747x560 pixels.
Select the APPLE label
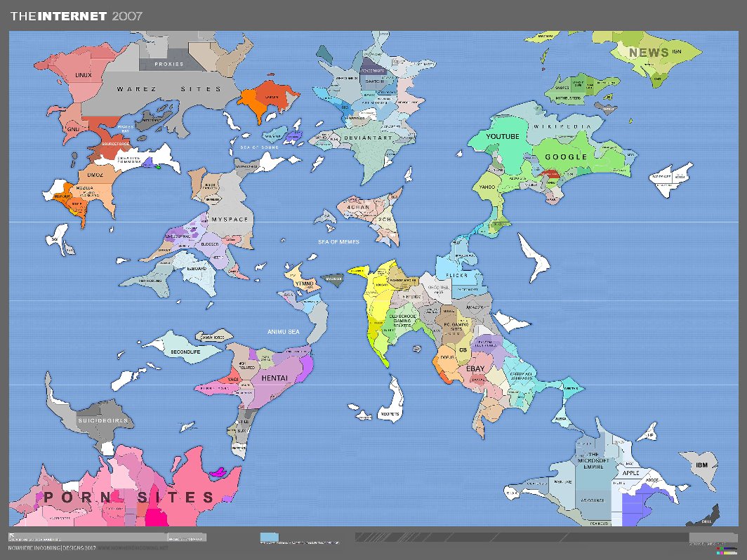point(630,473)
